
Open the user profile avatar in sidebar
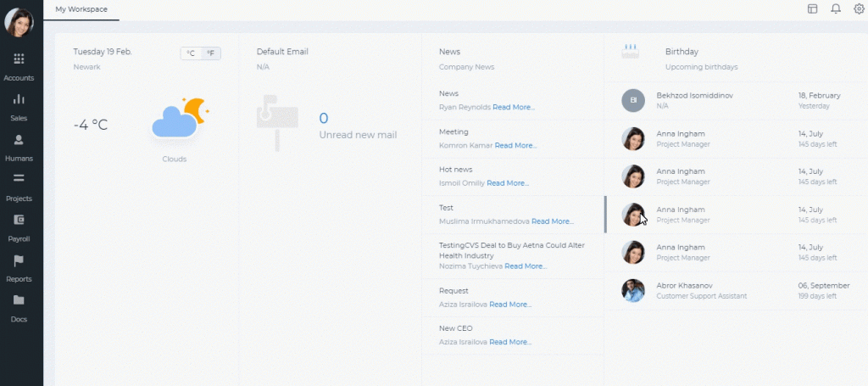pos(19,22)
